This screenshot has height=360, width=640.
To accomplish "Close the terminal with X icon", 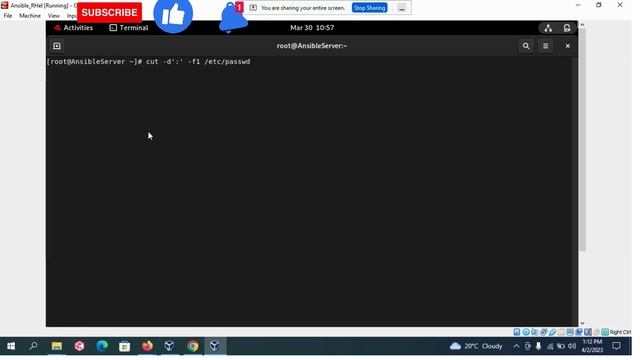I will tap(568, 46).
